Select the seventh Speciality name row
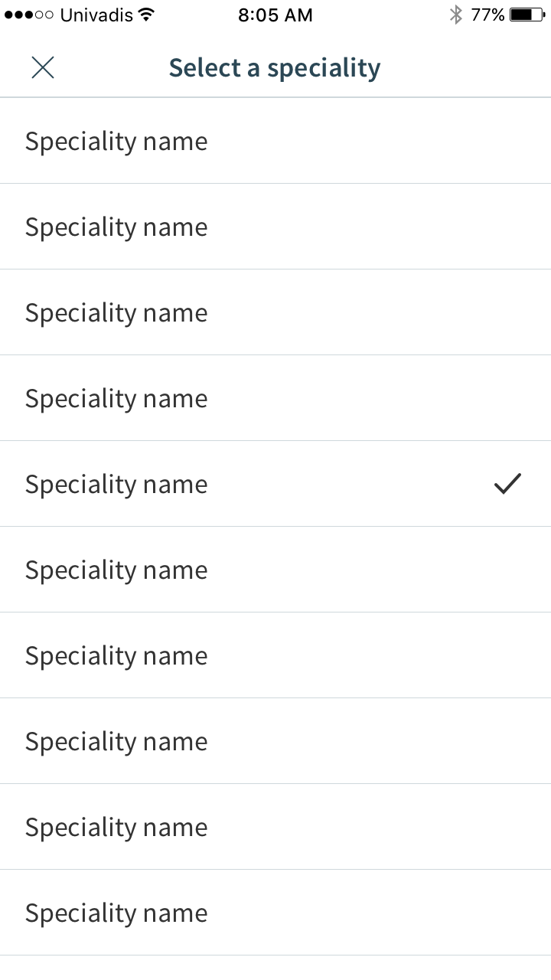The width and height of the screenshot is (551, 980). 275,655
